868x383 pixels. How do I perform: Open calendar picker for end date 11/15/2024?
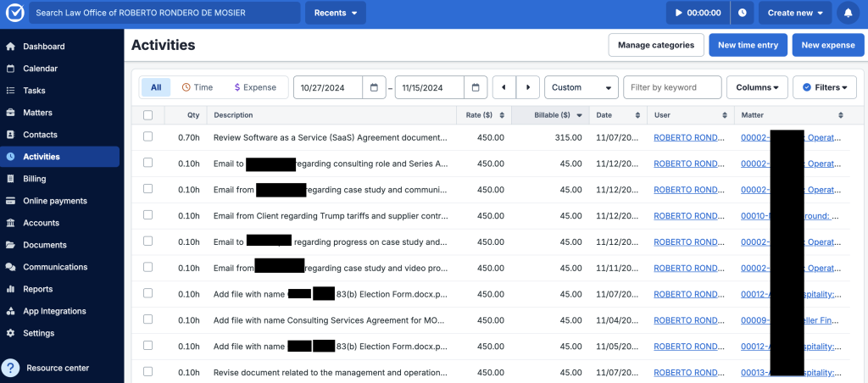(476, 87)
